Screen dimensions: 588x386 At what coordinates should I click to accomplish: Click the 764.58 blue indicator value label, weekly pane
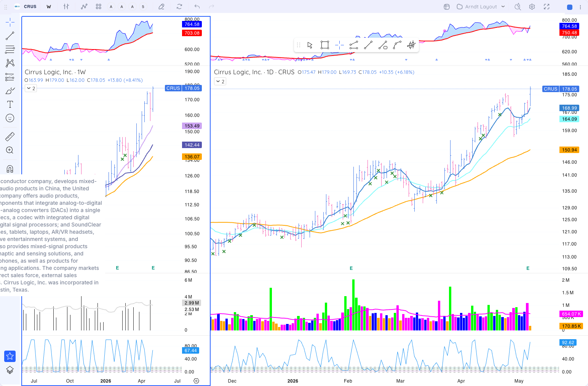[x=192, y=24]
